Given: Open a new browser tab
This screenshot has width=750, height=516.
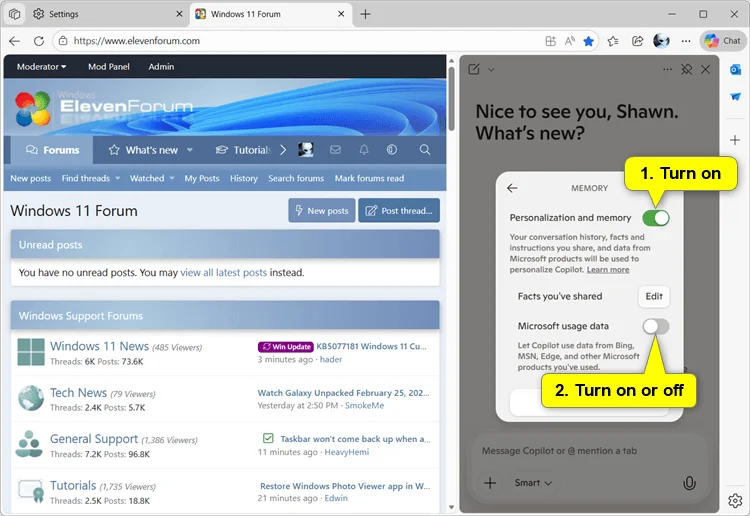Looking at the screenshot, I should pos(365,14).
